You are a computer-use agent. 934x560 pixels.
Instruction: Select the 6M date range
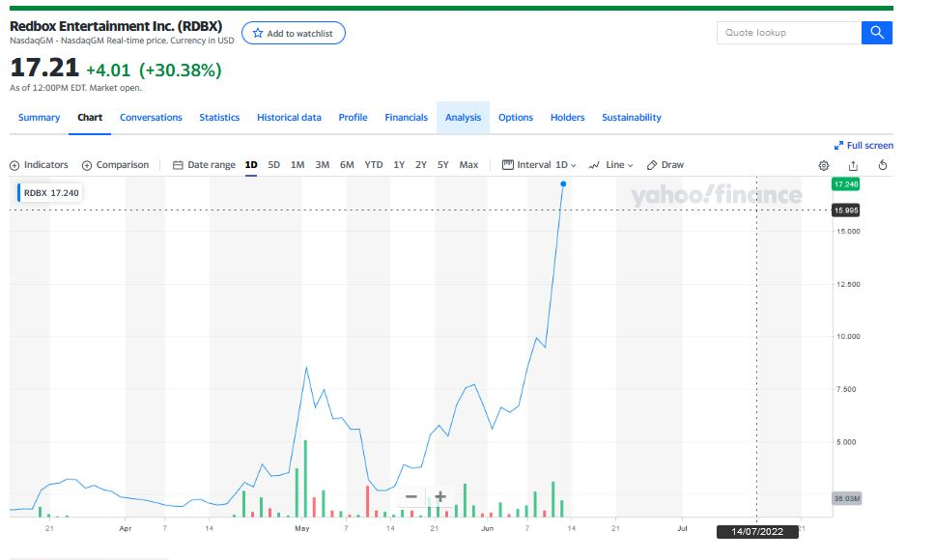348,165
